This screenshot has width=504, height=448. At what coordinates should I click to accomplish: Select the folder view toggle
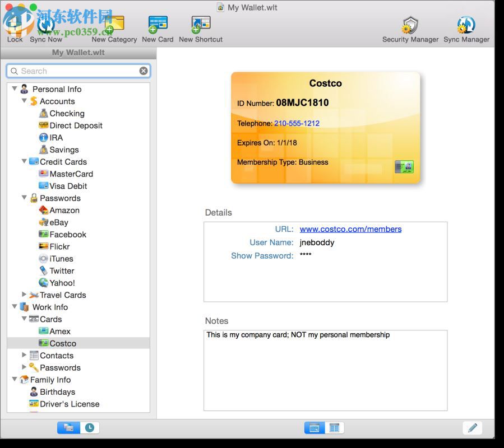click(68, 427)
